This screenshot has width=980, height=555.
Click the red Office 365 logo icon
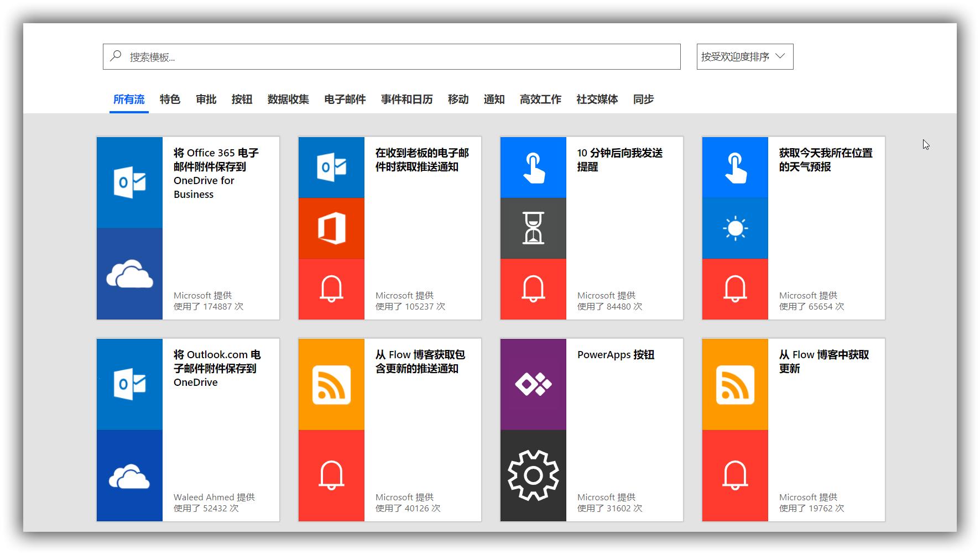[x=331, y=228]
